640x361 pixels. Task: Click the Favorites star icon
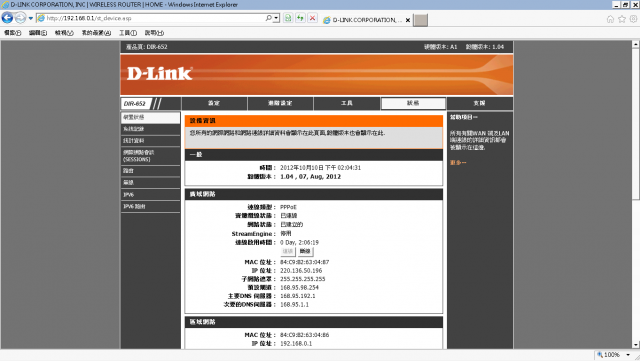click(622, 19)
